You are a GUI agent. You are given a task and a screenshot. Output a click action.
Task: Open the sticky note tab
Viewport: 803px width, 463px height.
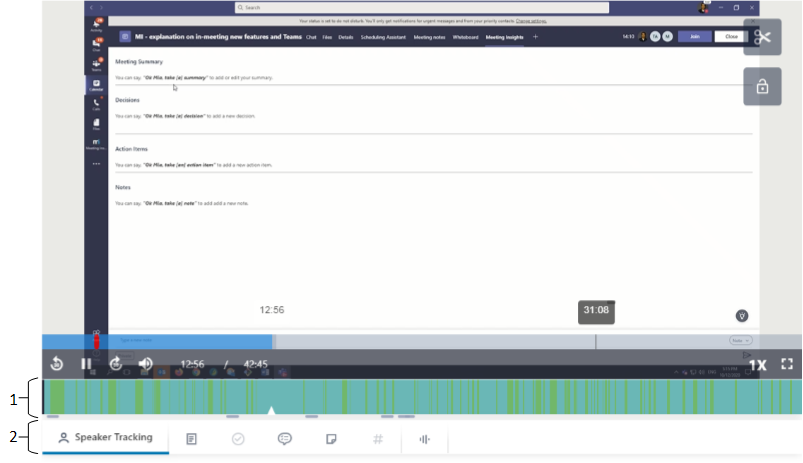(x=331, y=438)
